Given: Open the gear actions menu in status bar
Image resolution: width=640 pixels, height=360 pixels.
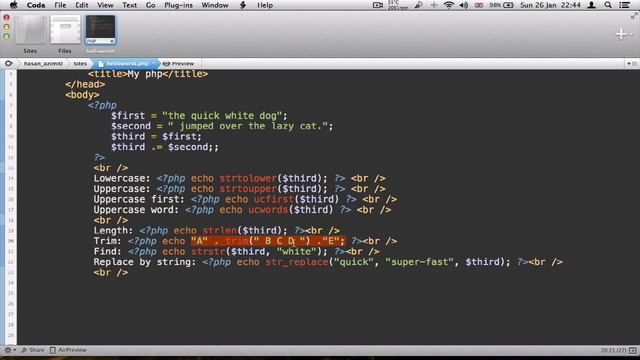Looking at the screenshot, I should tap(9, 350).
